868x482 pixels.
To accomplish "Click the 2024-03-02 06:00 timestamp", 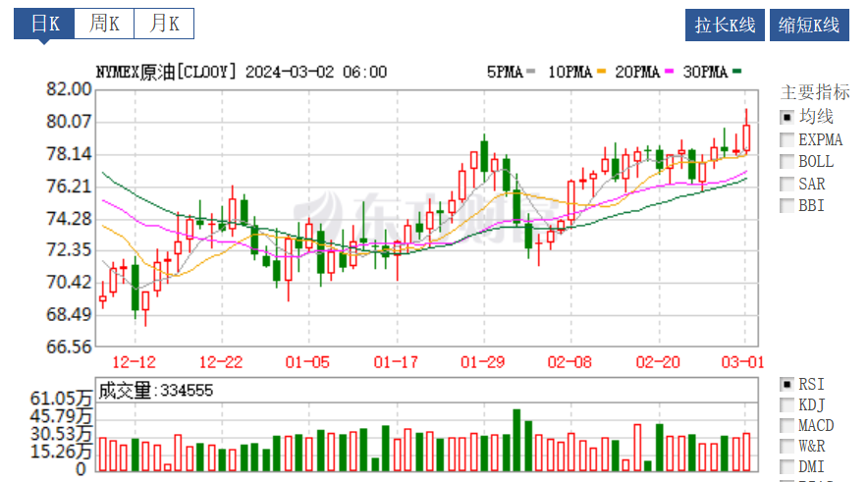I will (x=315, y=72).
